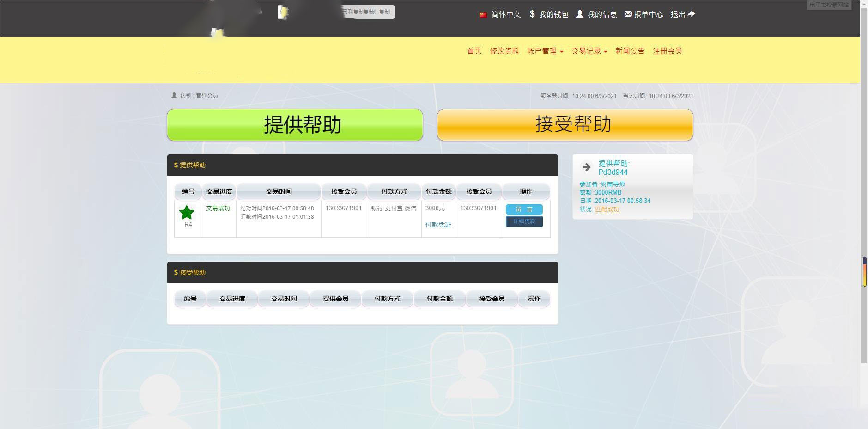The height and width of the screenshot is (429, 868).
Task: Click the member level person icon
Action: click(x=174, y=95)
